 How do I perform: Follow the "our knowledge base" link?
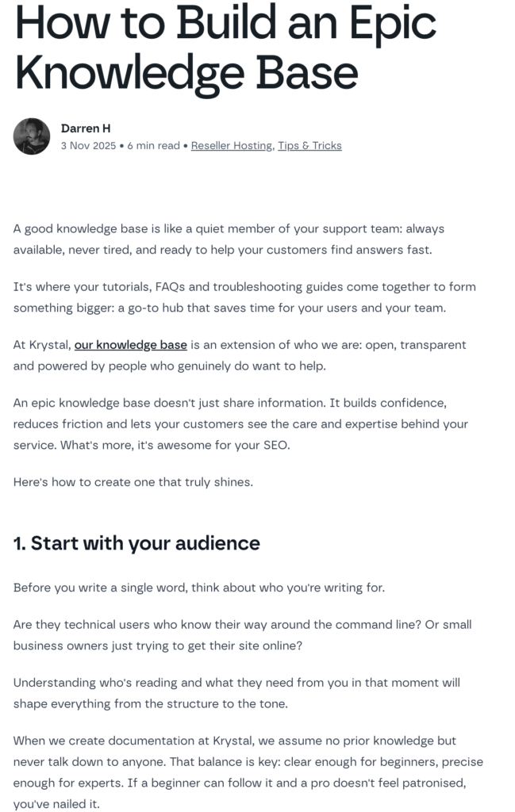point(131,345)
